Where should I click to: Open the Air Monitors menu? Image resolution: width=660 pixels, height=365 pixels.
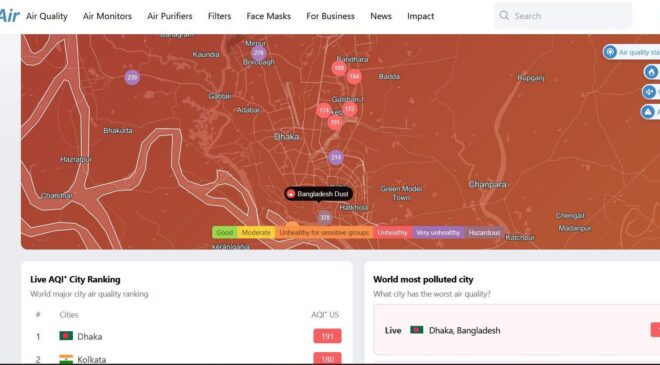(107, 16)
